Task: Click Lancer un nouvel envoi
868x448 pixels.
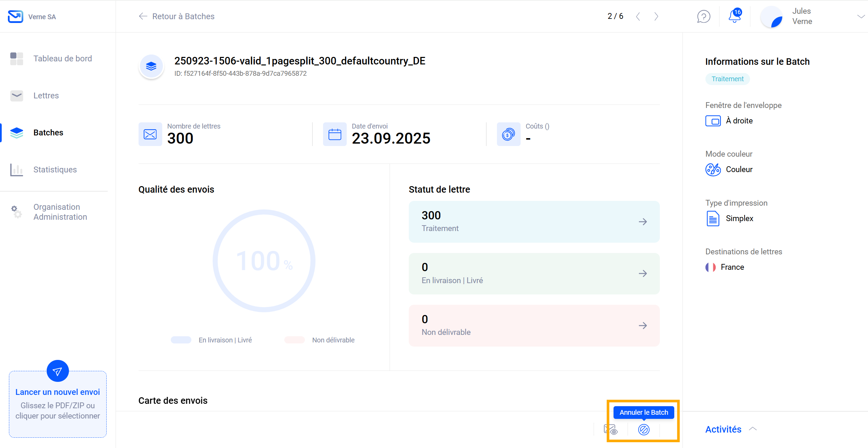Action: 58,392
